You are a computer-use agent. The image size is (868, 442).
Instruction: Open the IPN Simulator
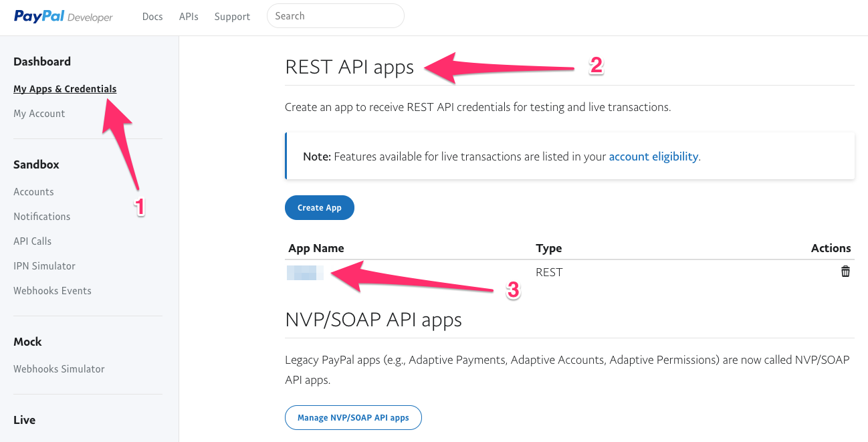click(44, 265)
